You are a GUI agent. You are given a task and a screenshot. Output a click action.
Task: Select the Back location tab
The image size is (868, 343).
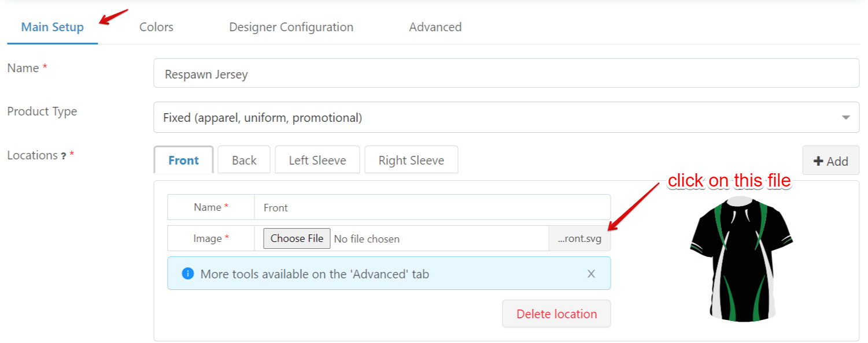pos(244,161)
